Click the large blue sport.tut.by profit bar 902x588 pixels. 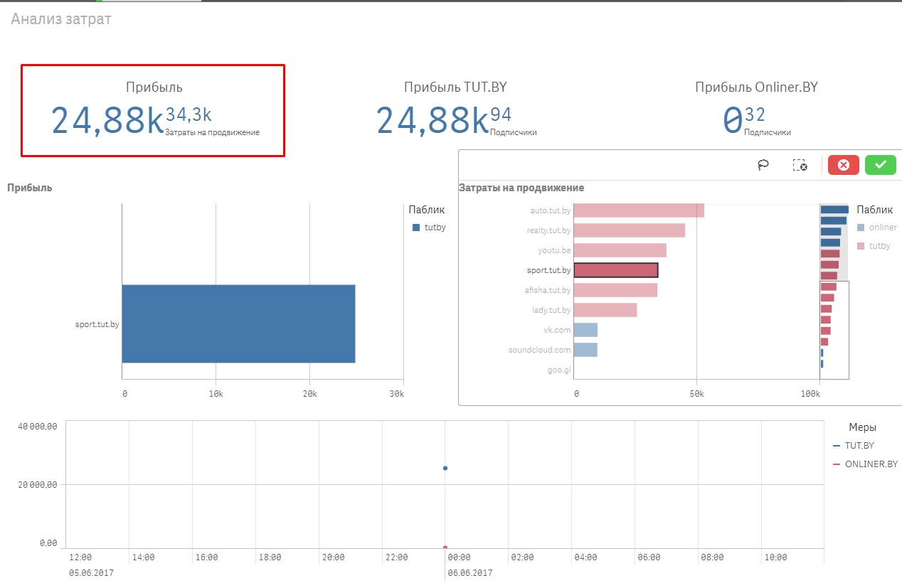(238, 324)
